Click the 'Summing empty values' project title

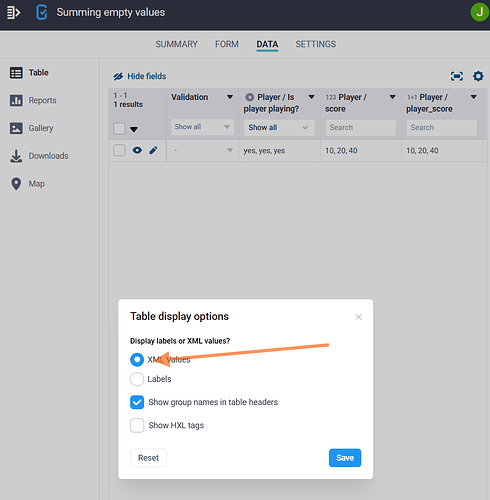point(111,12)
